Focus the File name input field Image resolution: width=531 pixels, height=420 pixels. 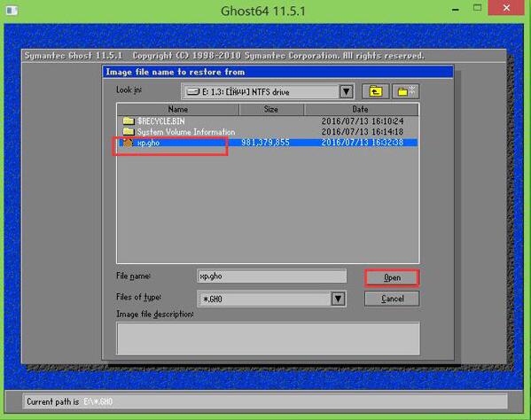click(271, 276)
